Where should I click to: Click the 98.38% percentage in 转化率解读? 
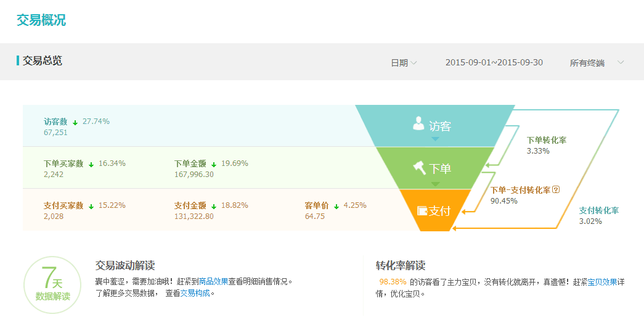coord(393,282)
